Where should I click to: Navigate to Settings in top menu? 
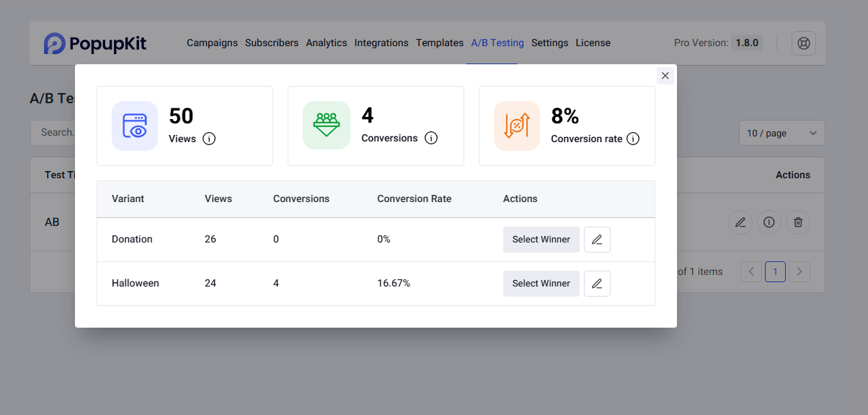549,43
